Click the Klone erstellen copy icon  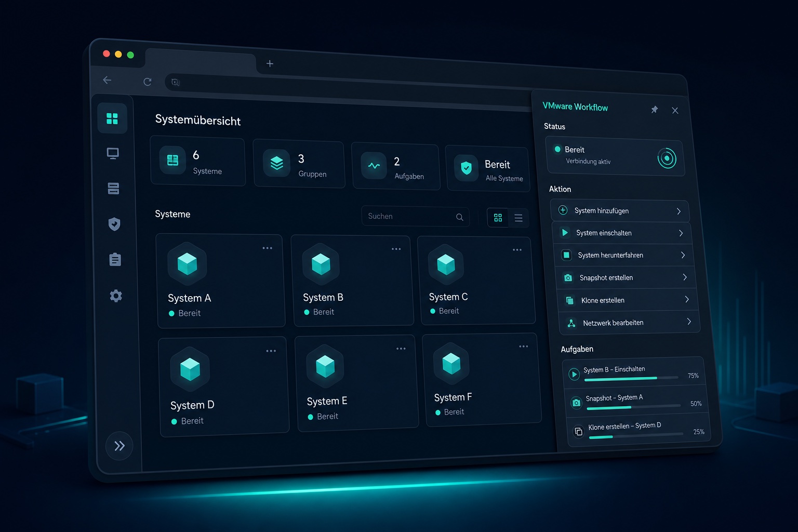[570, 300]
